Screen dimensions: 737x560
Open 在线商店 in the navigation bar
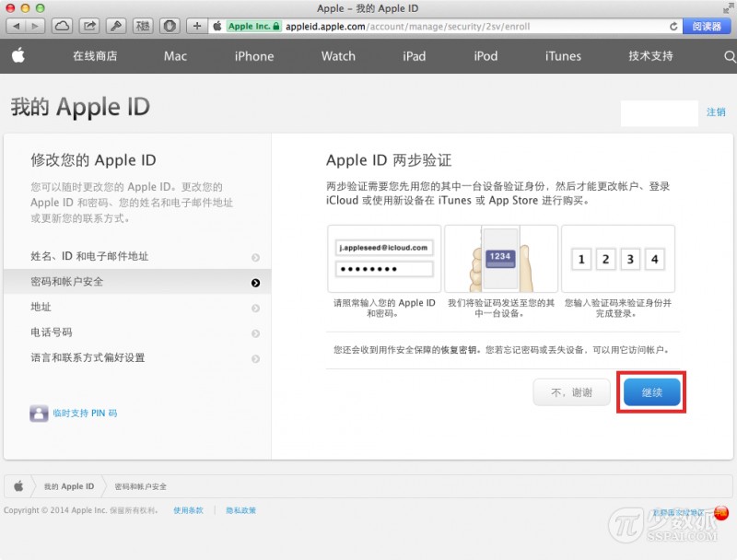[95, 56]
